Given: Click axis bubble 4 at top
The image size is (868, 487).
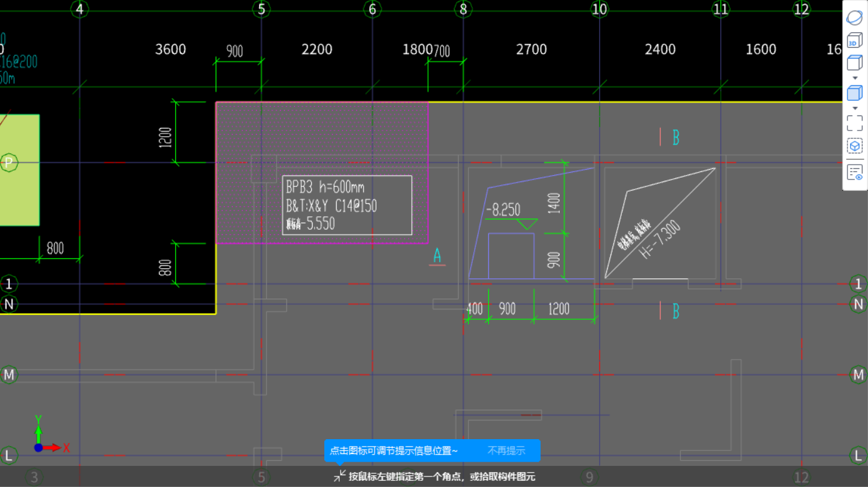Looking at the screenshot, I should click(x=79, y=9).
